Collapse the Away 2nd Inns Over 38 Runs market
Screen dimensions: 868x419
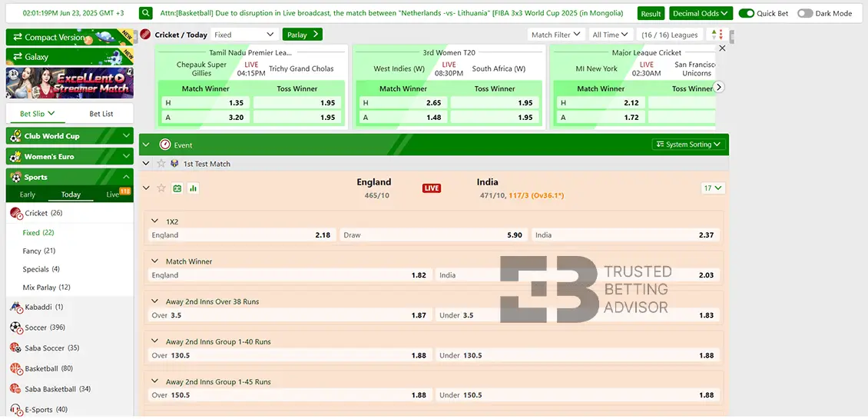154,301
